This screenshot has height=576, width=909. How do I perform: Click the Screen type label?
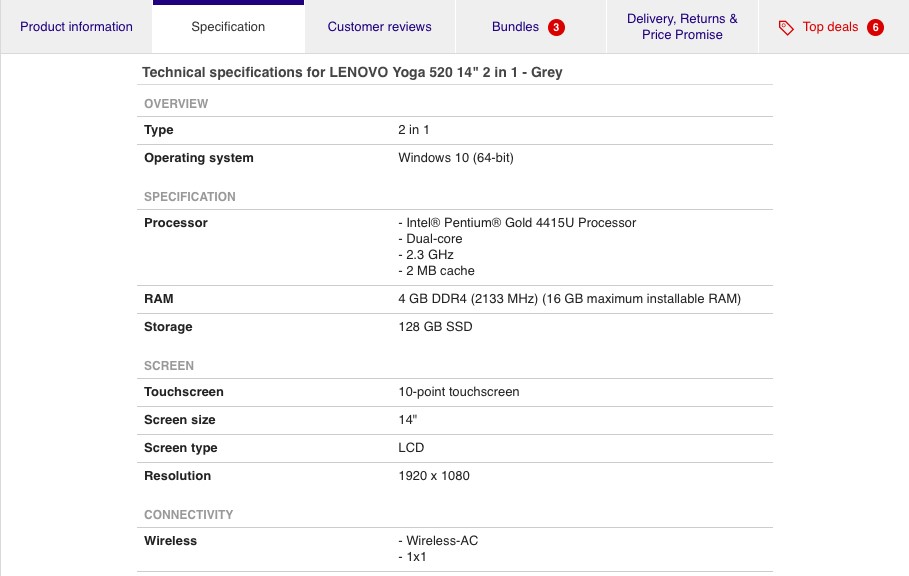(181, 448)
